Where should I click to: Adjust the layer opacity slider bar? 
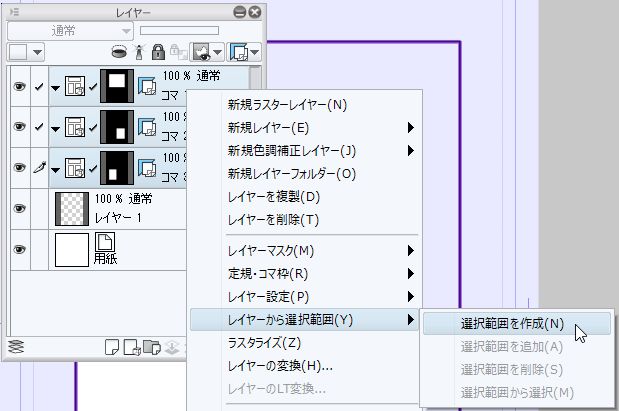coord(179,31)
